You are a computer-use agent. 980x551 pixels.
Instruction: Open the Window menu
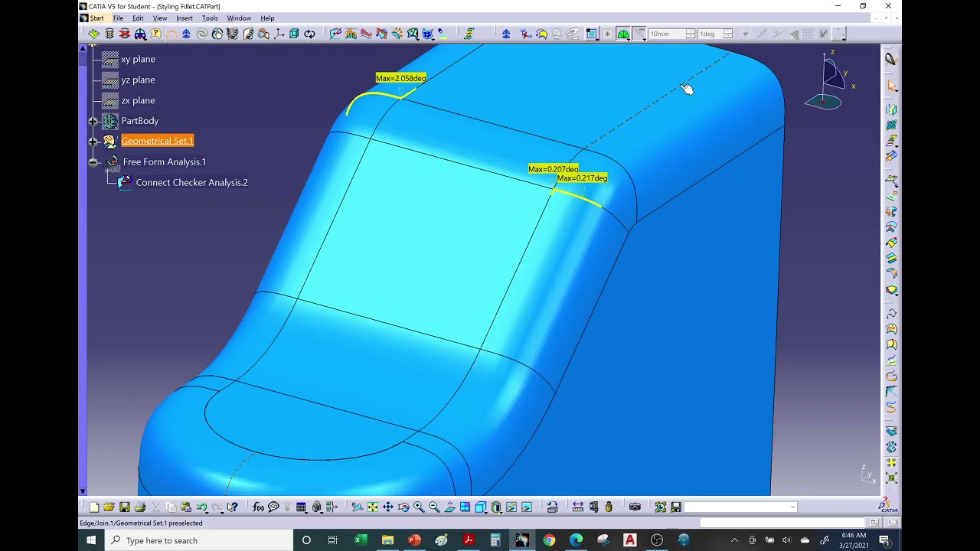coord(239,18)
